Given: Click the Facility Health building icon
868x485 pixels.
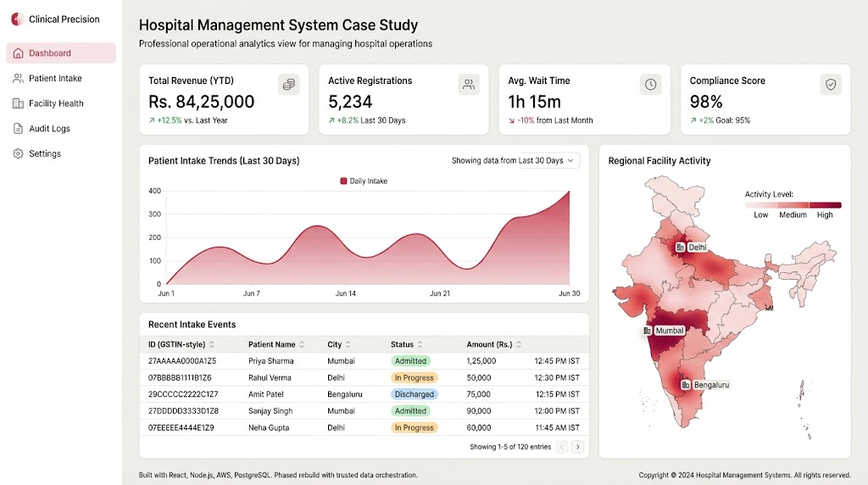Looking at the screenshot, I should (x=19, y=103).
